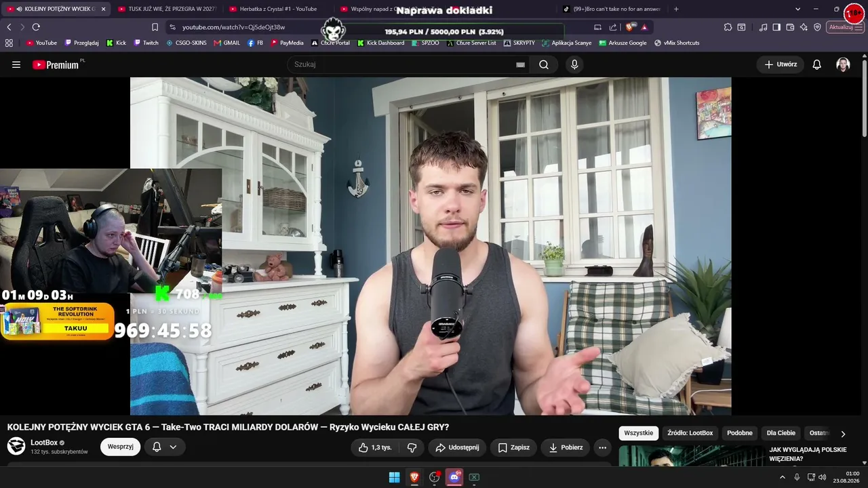Open the on-screen keyboard in search box
This screenshot has height=488, width=868.
520,64
